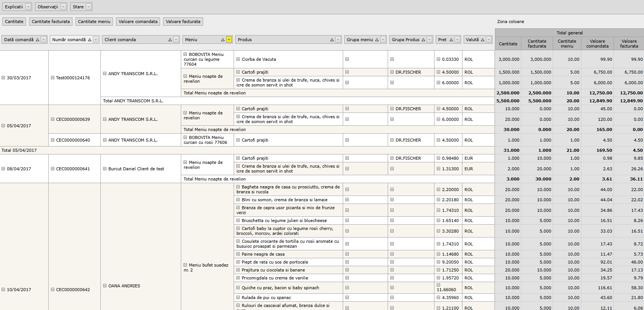This screenshot has width=644, height=310.
Task: Collapse order CEC0000000641 row
Action: pos(53,169)
